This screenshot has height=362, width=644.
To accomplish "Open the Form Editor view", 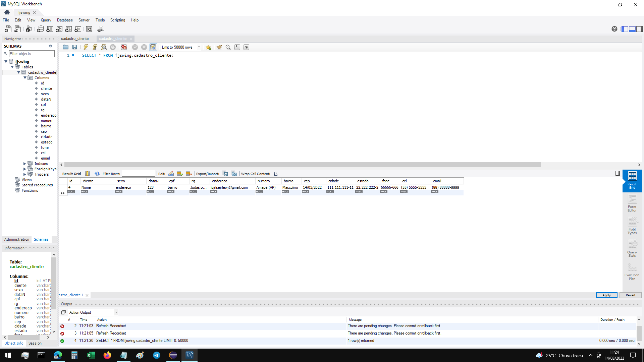I will (x=632, y=203).
